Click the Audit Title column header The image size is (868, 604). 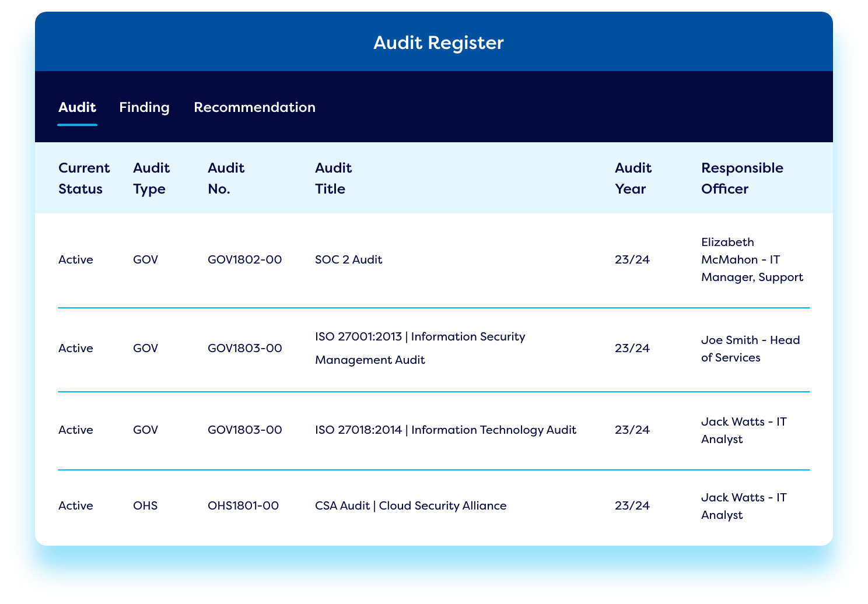pyautogui.click(x=333, y=178)
